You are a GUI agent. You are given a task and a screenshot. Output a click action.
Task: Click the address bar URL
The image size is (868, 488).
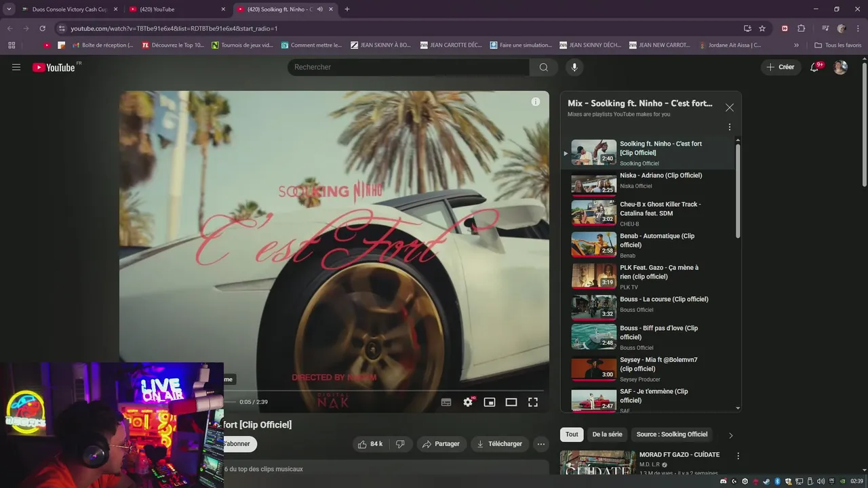(x=174, y=28)
